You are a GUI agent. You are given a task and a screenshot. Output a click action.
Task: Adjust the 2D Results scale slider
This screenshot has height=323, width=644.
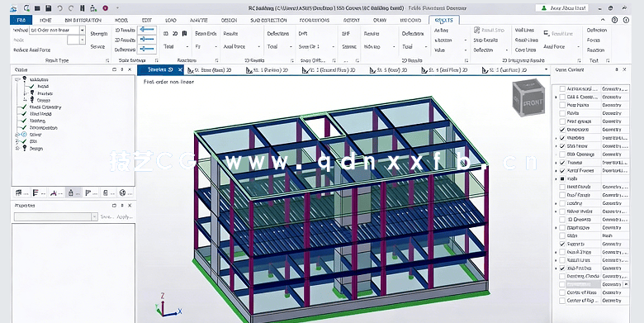click(146, 40)
